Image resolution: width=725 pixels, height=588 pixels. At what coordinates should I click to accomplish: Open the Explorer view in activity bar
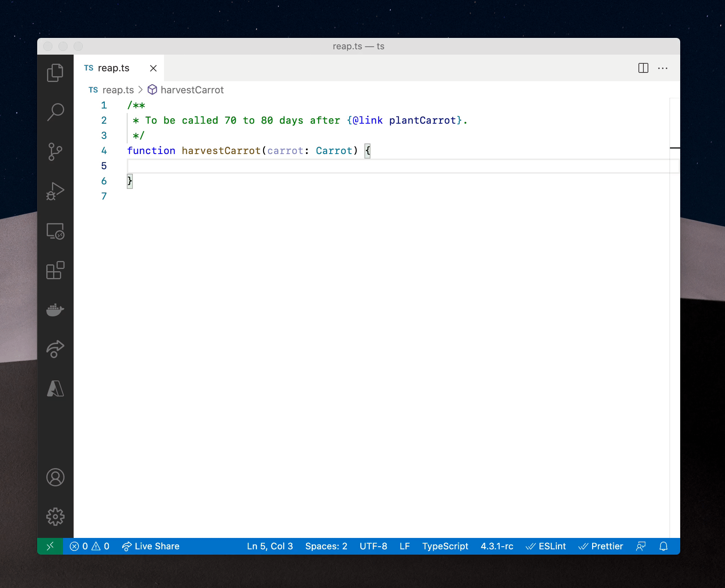tap(55, 72)
